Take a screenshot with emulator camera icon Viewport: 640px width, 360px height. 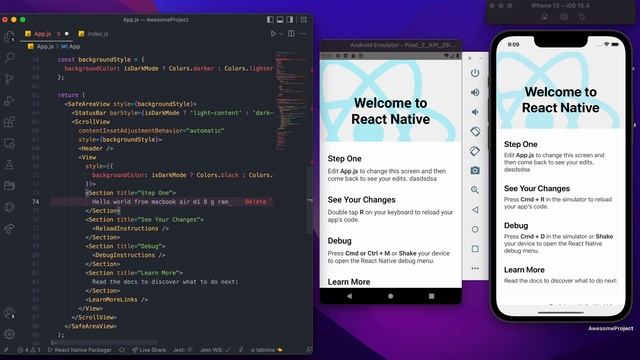coord(475,170)
